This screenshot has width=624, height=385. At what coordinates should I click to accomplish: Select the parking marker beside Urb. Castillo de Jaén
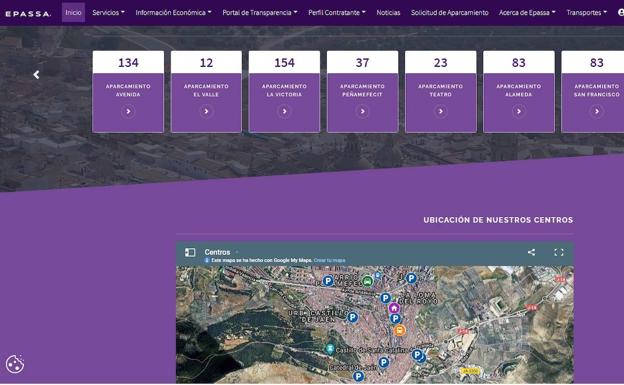pyautogui.click(x=353, y=317)
